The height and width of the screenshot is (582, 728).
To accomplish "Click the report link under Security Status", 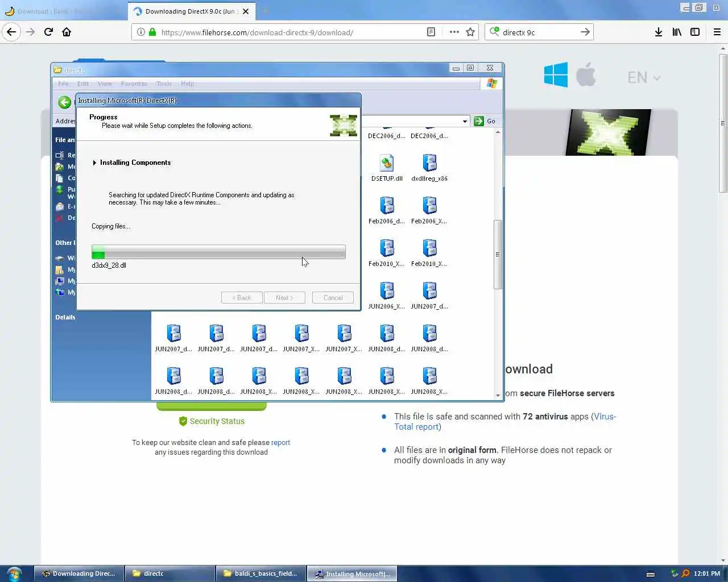I will coord(280,442).
